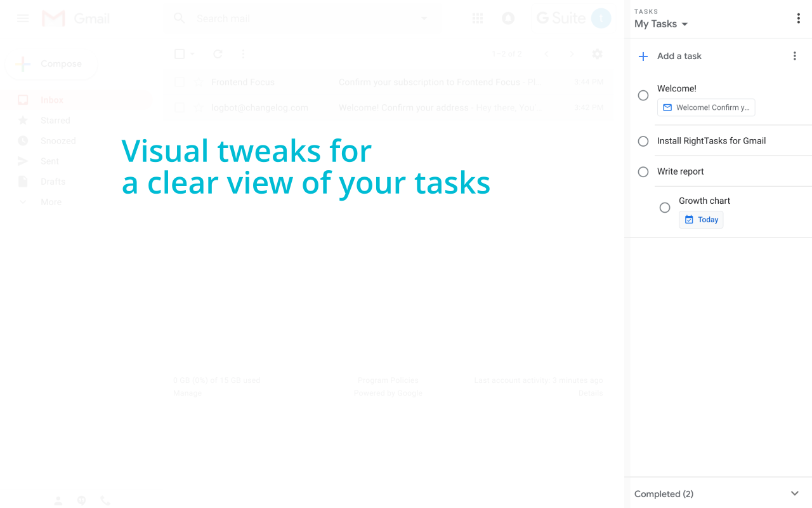Open the Tasks panel options menu
Image resolution: width=812 pixels, height=508 pixels.
798,18
